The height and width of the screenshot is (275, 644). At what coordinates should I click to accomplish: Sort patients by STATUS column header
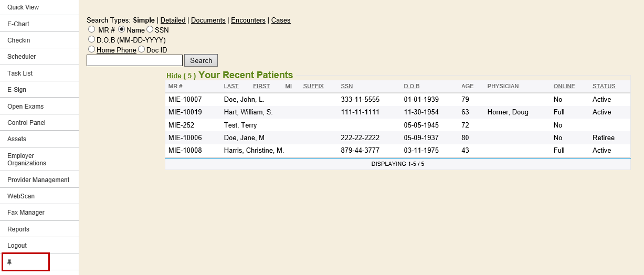pyautogui.click(x=604, y=86)
